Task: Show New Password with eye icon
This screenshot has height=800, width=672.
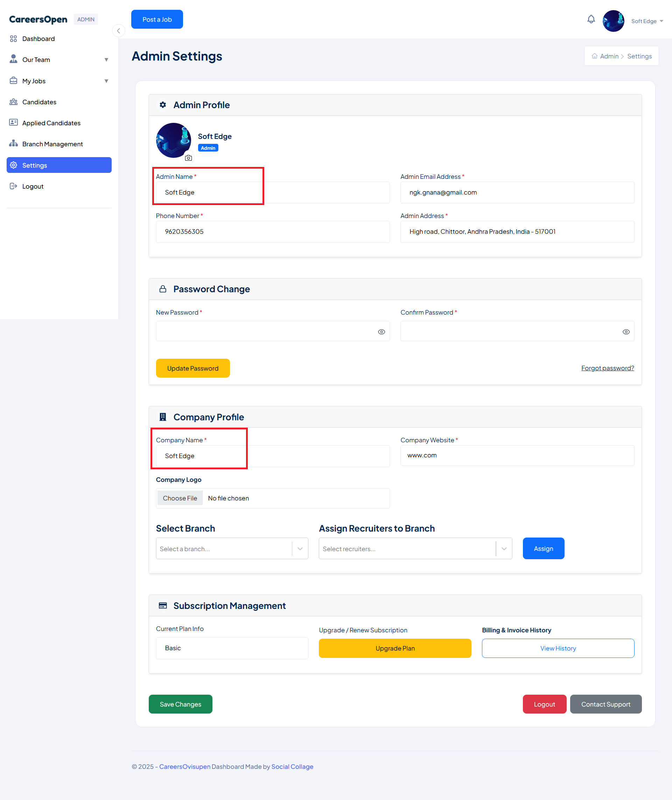Action: (x=381, y=332)
